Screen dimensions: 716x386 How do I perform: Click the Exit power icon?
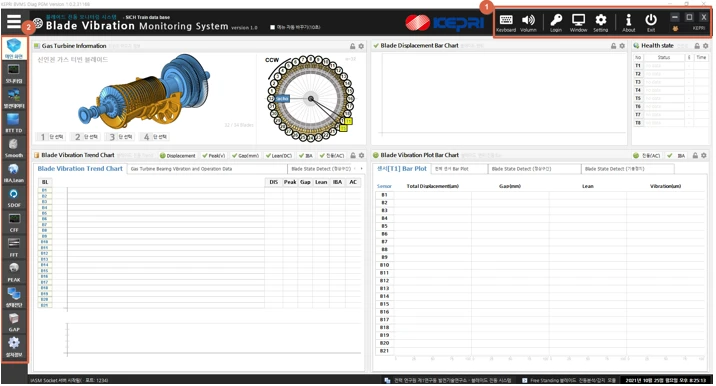pos(651,23)
